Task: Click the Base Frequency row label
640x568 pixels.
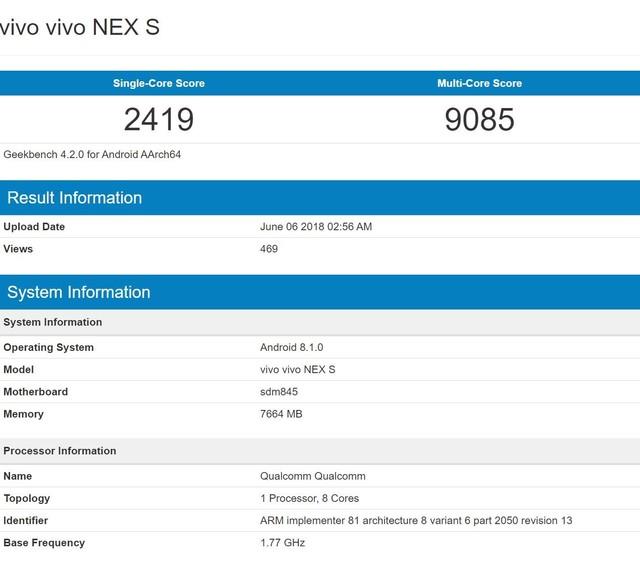Action: click(x=44, y=543)
